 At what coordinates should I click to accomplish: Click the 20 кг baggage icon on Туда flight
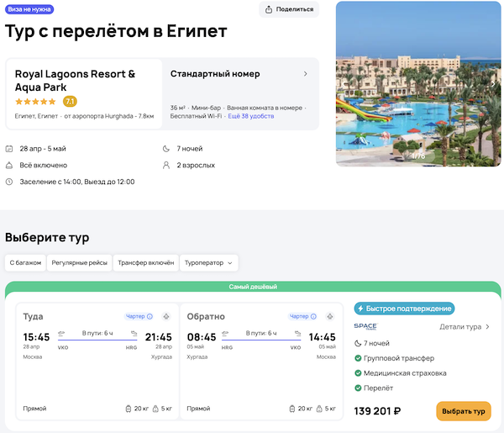pyautogui.click(x=127, y=409)
